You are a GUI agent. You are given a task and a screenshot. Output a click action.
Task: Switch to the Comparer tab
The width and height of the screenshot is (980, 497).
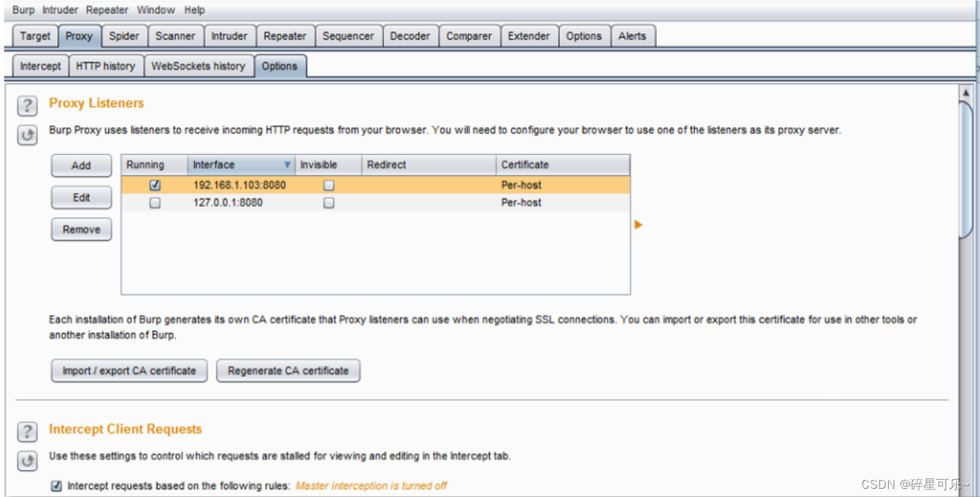pyautogui.click(x=469, y=36)
